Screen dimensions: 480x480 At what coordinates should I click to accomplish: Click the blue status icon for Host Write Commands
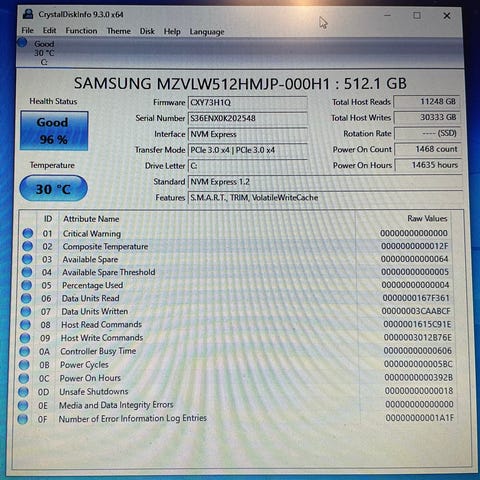click(x=25, y=338)
